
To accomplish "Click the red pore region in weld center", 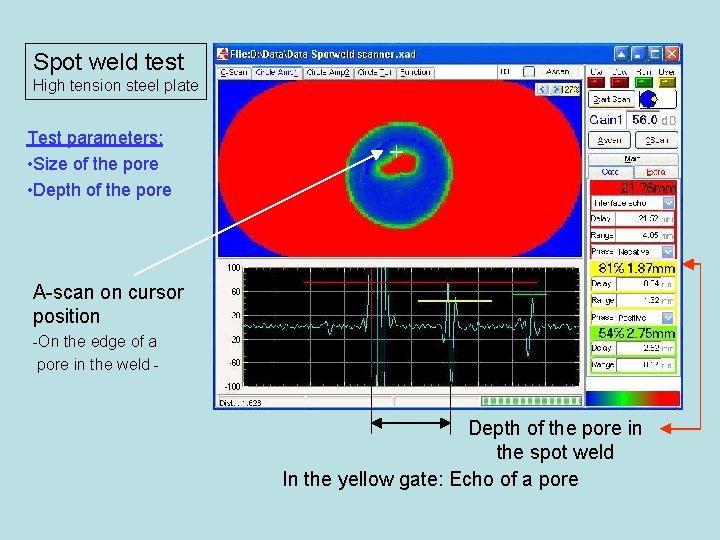I will tap(399, 165).
